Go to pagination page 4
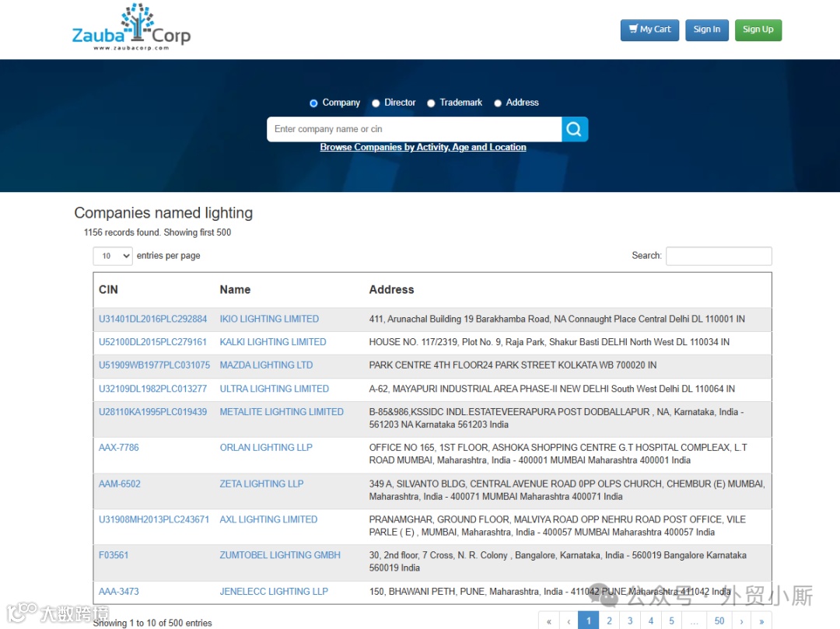 click(651, 621)
